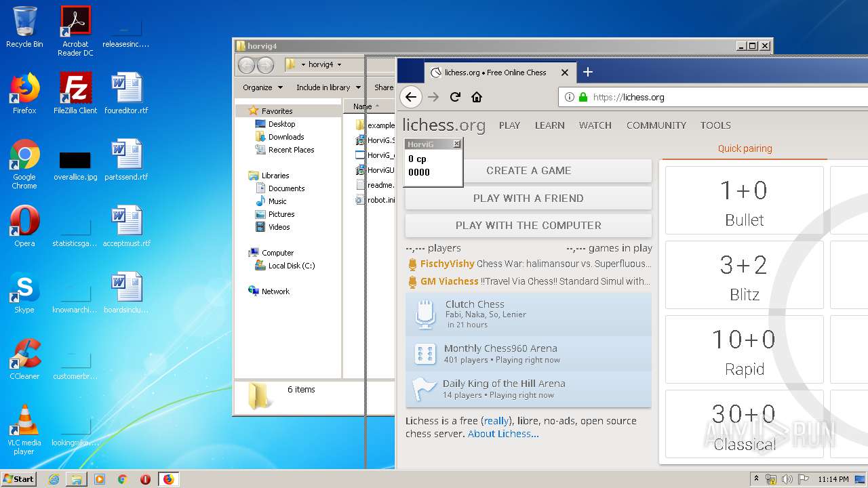Click Chrome icon in taskbar
Image resolution: width=868 pixels, height=488 pixels.
click(x=122, y=479)
